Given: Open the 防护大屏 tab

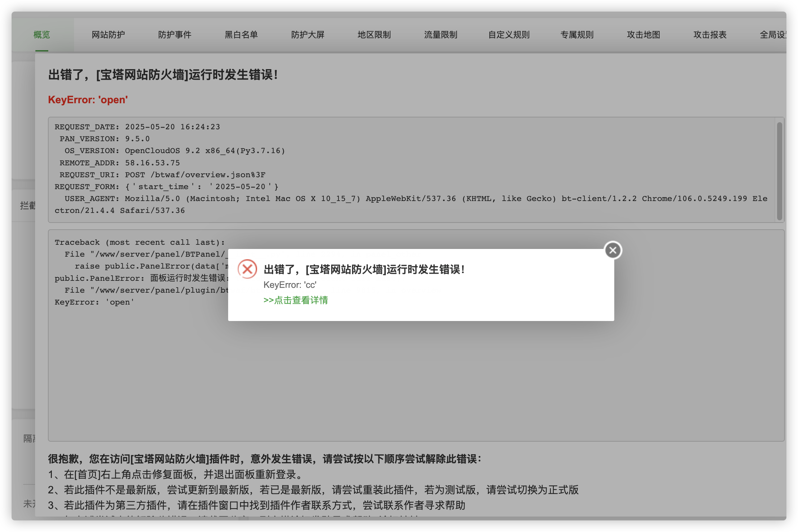Looking at the screenshot, I should [x=308, y=35].
